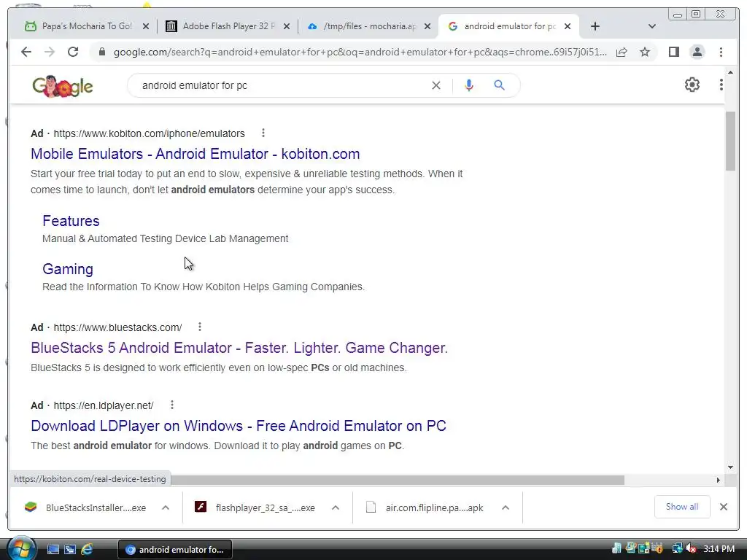Screen dimensions: 747x560
Task: Click the https://en.ldplayer.net/ ad URL
Action: pos(104,405)
